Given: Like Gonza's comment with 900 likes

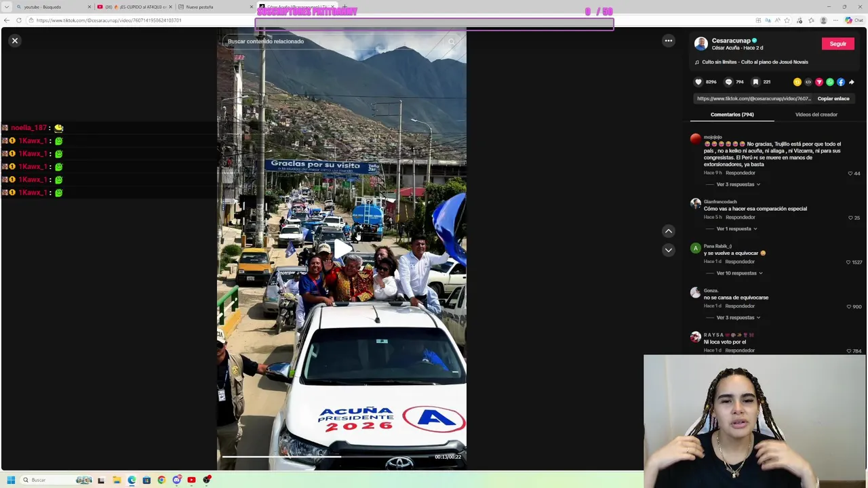Looking at the screenshot, I should (849, 307).
